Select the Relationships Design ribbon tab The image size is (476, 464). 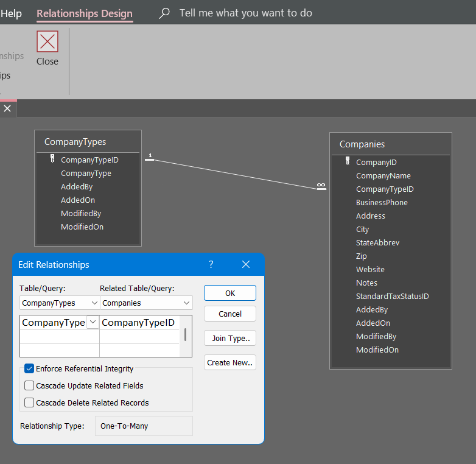(85, 13)
